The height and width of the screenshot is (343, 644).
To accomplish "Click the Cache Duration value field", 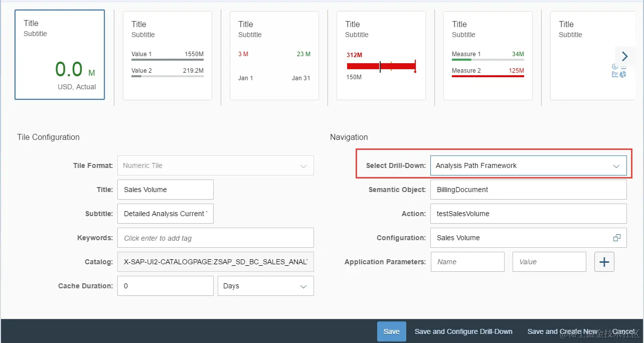I will pyautogui.click(x=166, y=286).
